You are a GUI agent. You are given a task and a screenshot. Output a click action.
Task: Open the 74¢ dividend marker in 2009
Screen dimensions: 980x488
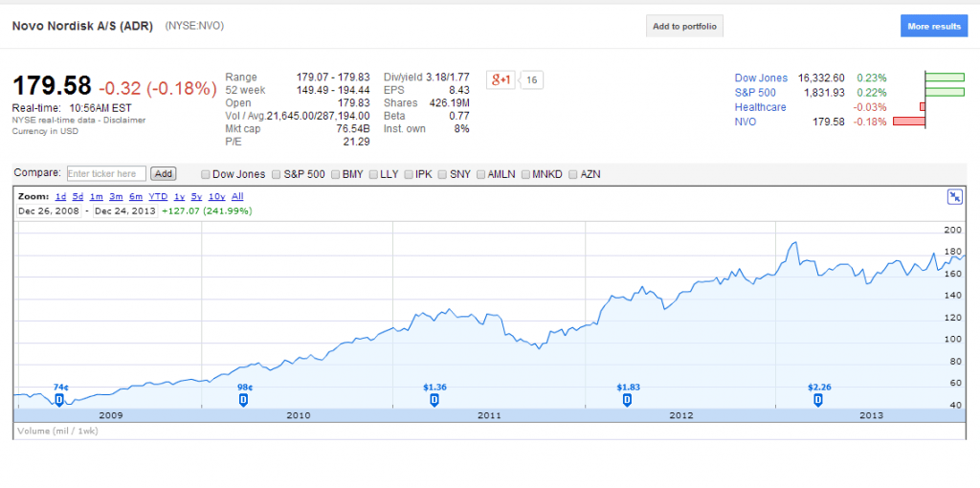60,399
